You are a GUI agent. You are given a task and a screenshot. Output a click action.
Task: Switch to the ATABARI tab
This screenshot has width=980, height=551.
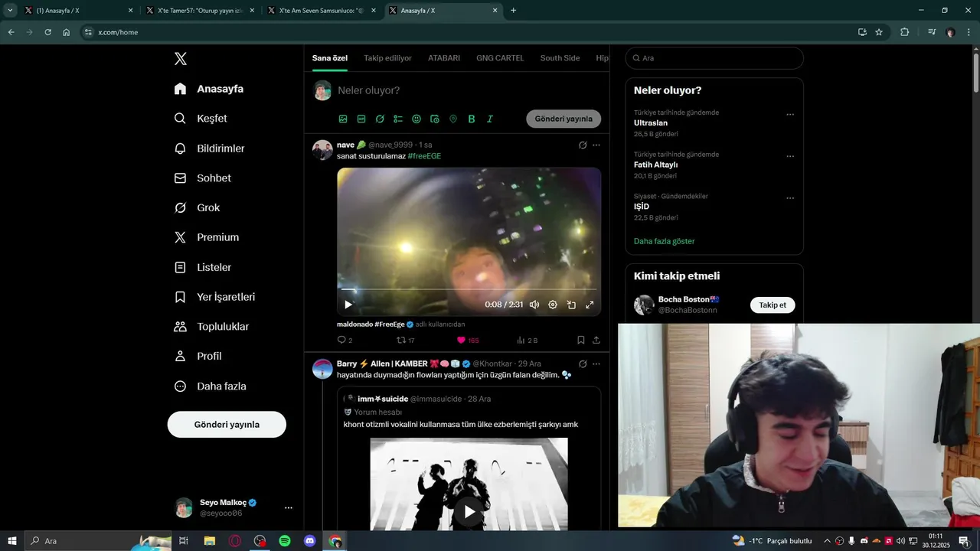pyautogui.click(x=444, y=58)
